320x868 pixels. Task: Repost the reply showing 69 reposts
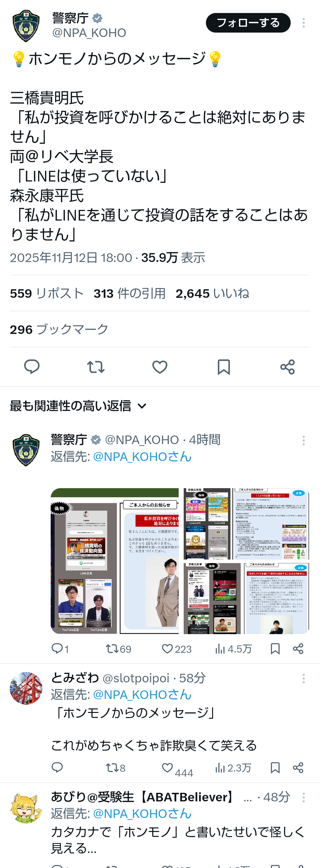point(118,649)
